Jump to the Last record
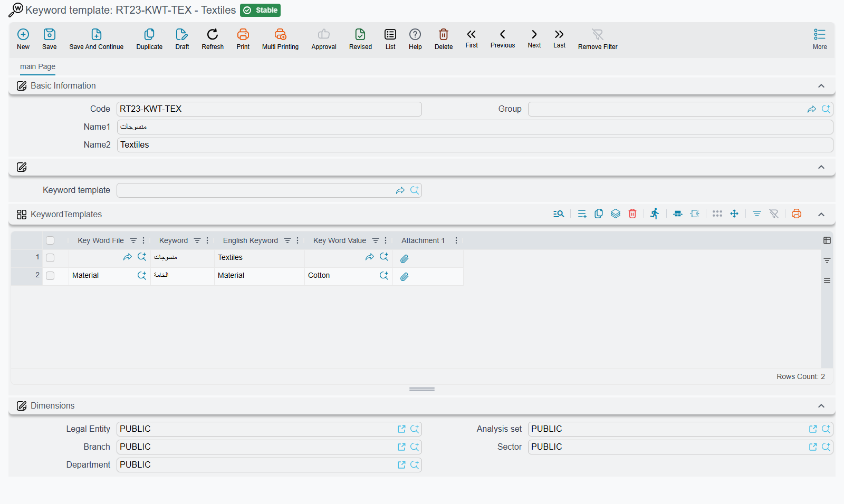Viewport: 844px width, 504px height. [x=559, y=38]
